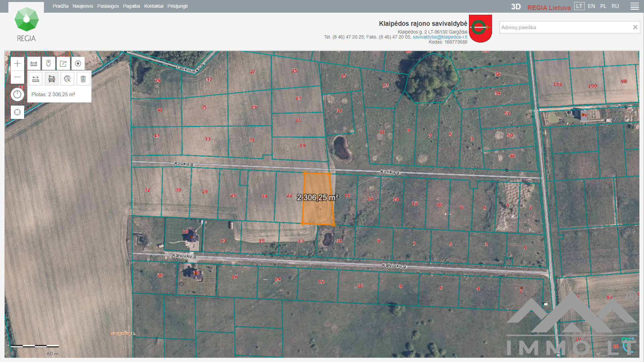
Task: Click parcel number 22 on the map
Action: 289,195
